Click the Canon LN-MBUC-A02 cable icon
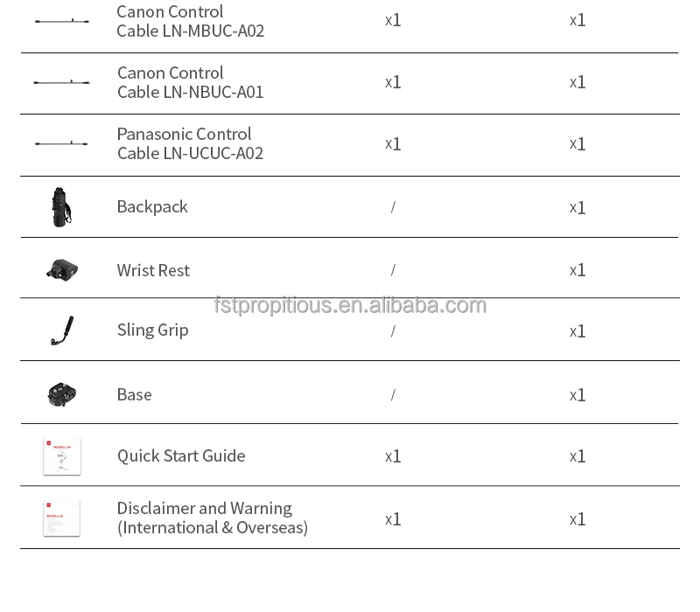The image size is (700, 612). click(x=61, y=20)
